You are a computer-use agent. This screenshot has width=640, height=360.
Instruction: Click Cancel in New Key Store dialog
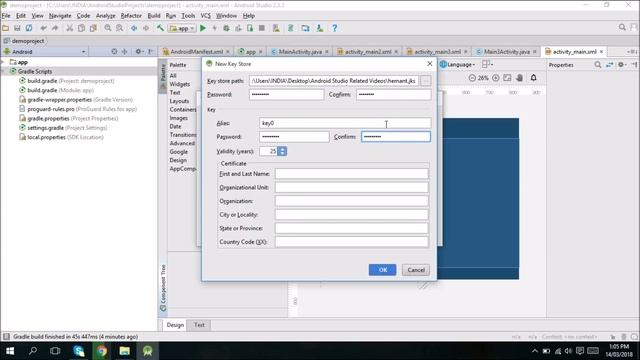click(x=416, y=270)
